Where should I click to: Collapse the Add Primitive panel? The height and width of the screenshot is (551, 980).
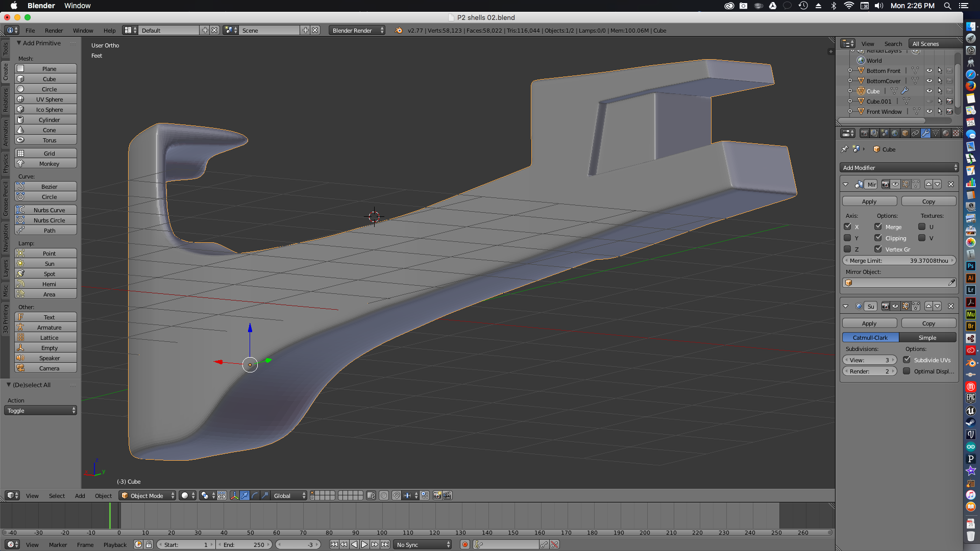pos(19,43)
